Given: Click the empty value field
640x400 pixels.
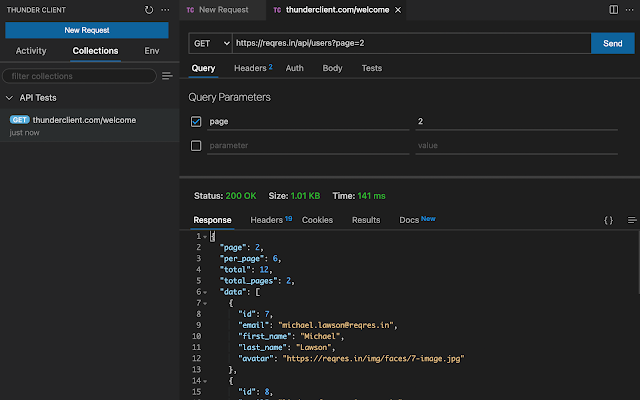Looking at the screenshot, I should (x=516, y=146).
